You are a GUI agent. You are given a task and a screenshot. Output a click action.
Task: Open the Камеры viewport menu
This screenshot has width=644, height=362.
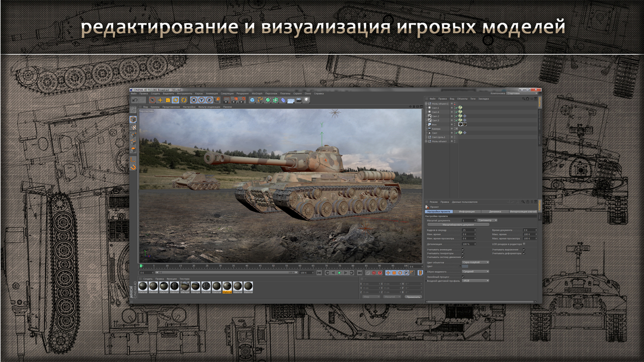pos(154,107)
